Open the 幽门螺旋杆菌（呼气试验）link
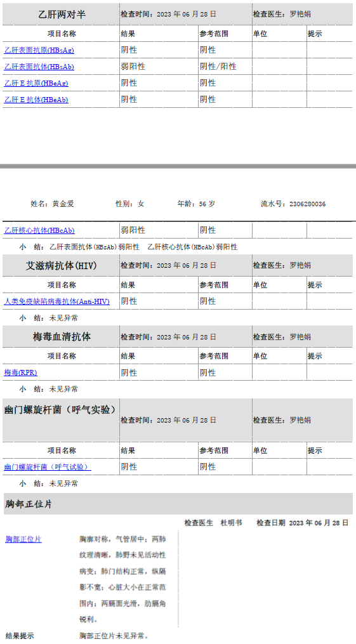 [x=48, y=468]
